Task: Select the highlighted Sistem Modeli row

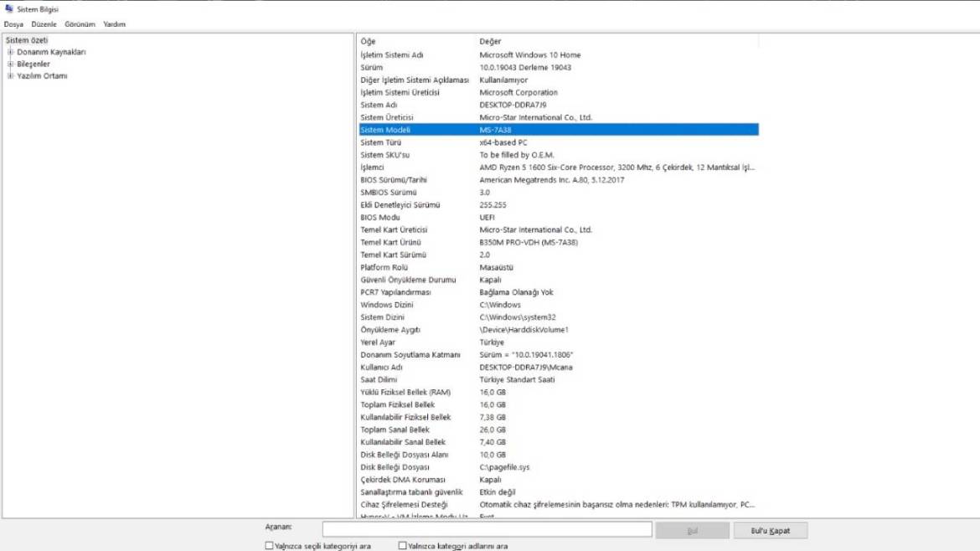Action: coord(559,130)
